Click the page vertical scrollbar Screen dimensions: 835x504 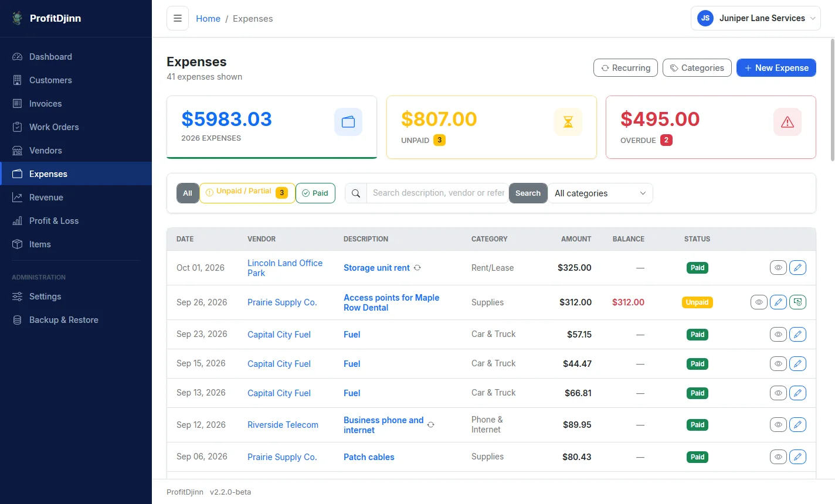(x=832, y=100)
